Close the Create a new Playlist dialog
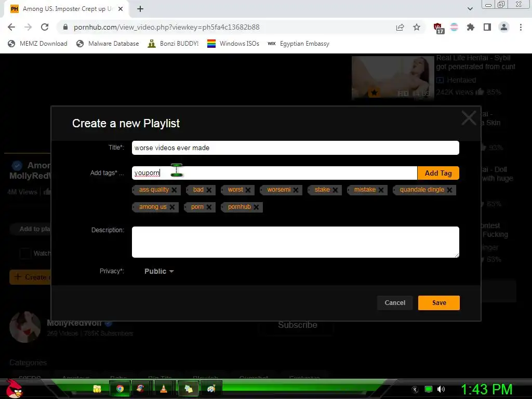 [x=469, y=118]
